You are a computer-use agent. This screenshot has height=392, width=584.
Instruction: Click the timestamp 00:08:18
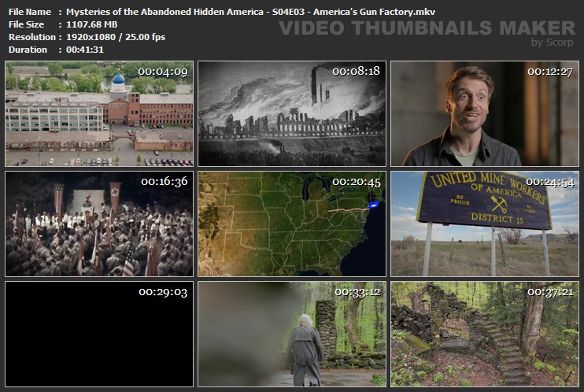(x=356, y=71)
